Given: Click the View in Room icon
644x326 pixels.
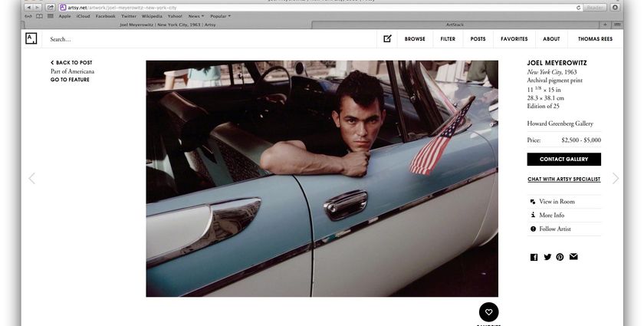Looking at the screenshot, I should [x=533, y=202].
